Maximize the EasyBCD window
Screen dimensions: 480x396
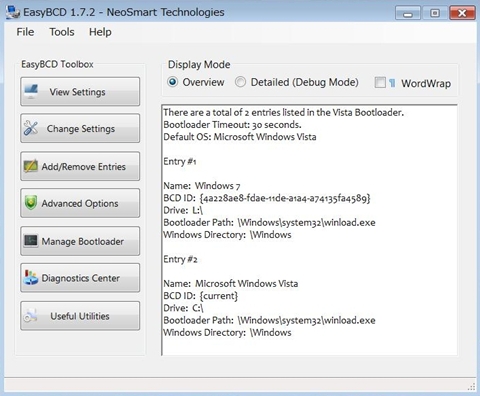(435, 13)
